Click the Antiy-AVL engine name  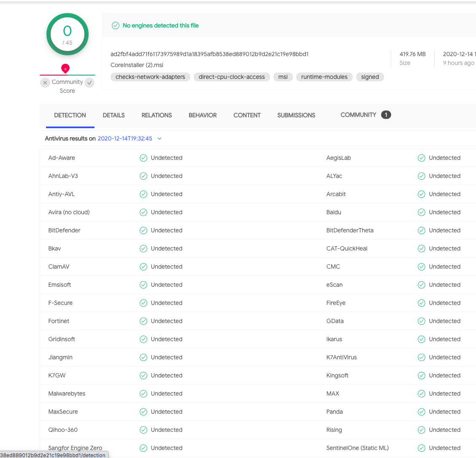(61, 194)
